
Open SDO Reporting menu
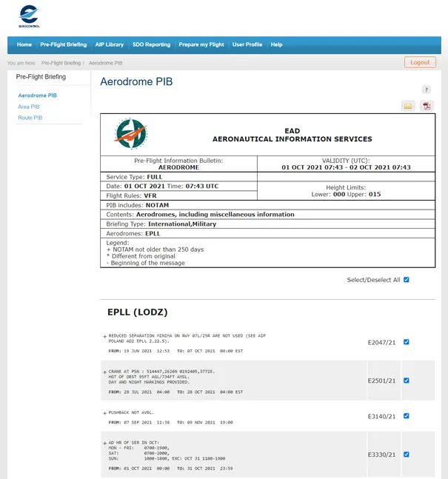tap(151, 44)
